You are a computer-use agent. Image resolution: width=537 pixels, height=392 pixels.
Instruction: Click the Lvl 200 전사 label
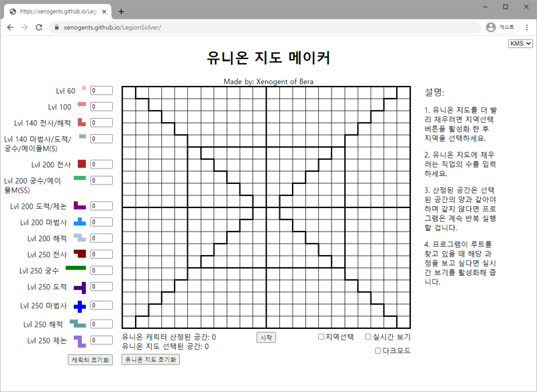tap(51, 164)
